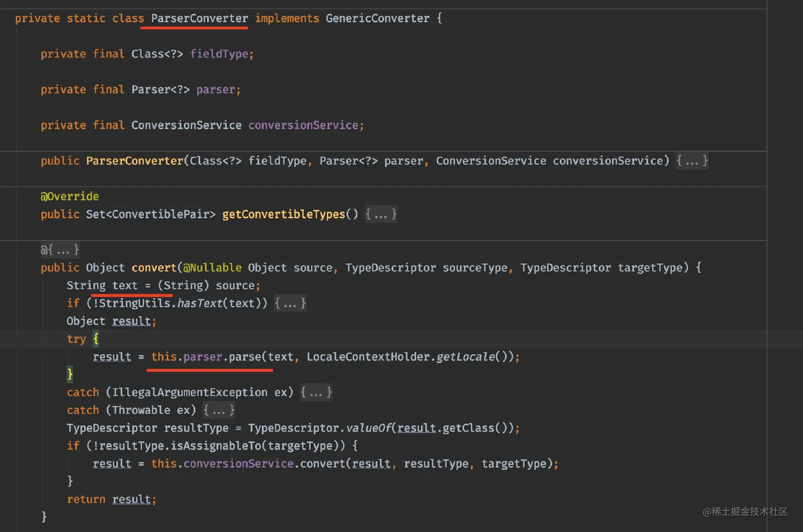Click the parser field declaration
803x532 pixels.
pos(216,90)
